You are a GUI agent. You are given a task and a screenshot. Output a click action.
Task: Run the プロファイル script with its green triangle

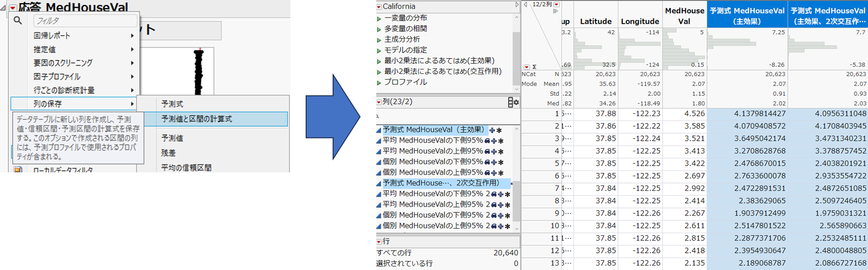379,83
